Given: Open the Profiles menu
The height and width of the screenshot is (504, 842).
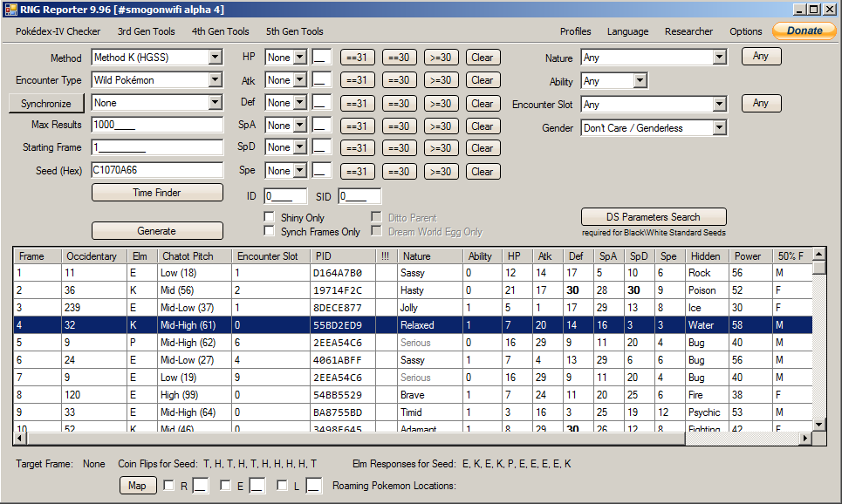Looking at the screenshot, I should pyautogui.click(x=575, y=31).
